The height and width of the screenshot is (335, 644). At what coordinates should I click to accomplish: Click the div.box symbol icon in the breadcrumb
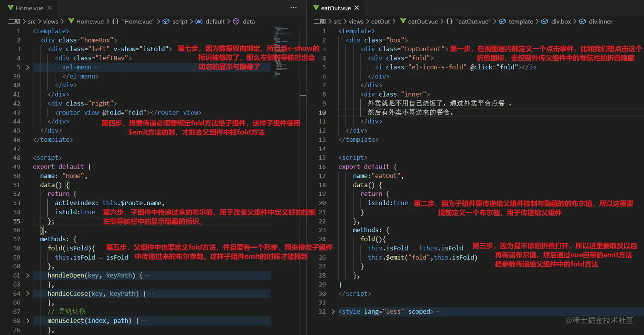point(543,21)
